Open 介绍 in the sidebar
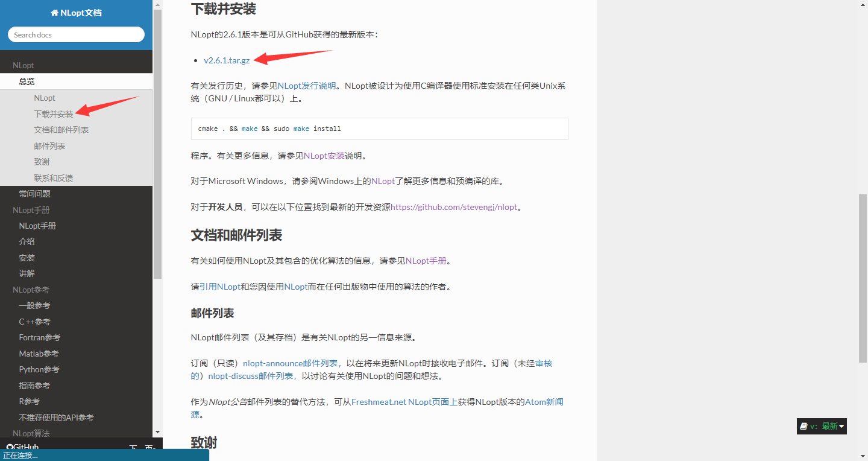 click(27, 241)
